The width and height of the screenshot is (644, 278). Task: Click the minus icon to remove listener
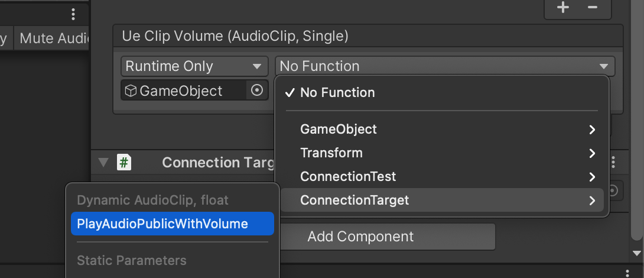(592, 8)
